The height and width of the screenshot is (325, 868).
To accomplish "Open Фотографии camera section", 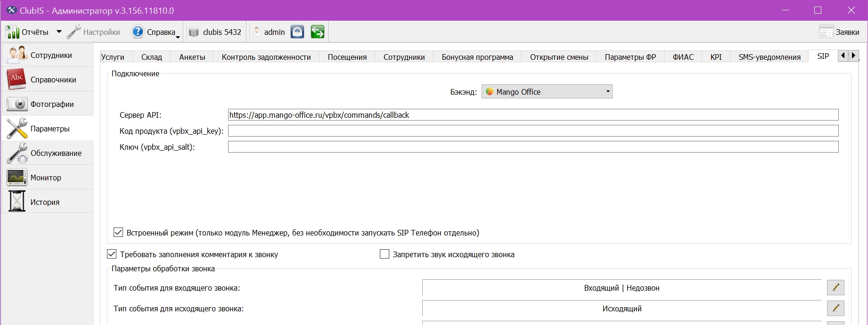I will point(48,104).
